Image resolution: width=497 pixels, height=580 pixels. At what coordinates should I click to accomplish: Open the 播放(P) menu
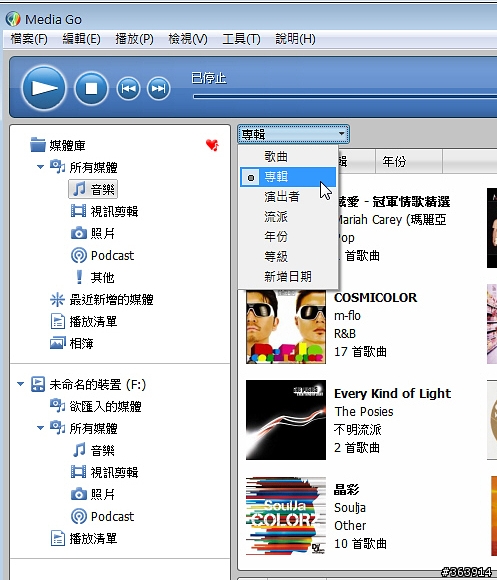pyautogui.click(x=134, y=39)
